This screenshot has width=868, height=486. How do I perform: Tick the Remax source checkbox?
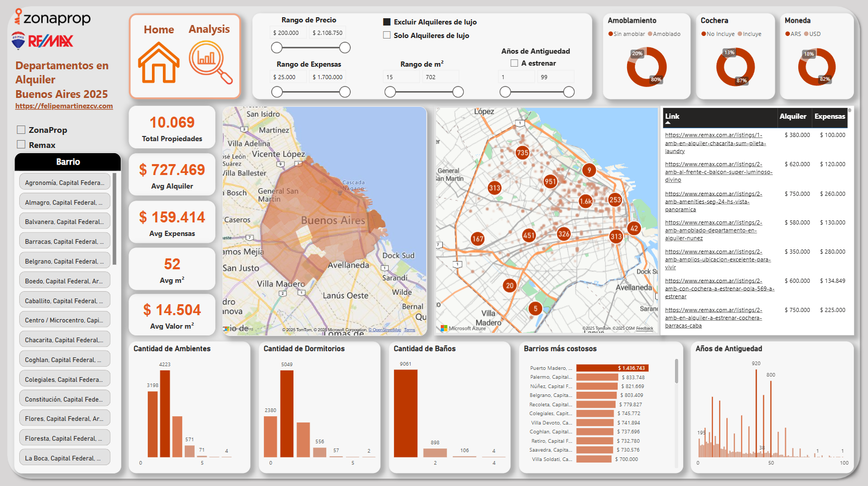(x=21, y=145)
